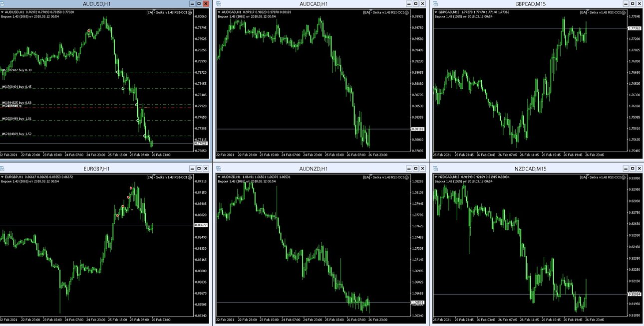This screenshot has height=326, width=644.
Task: Click the 0.99925 price scale value
Action: coord(418,16)
